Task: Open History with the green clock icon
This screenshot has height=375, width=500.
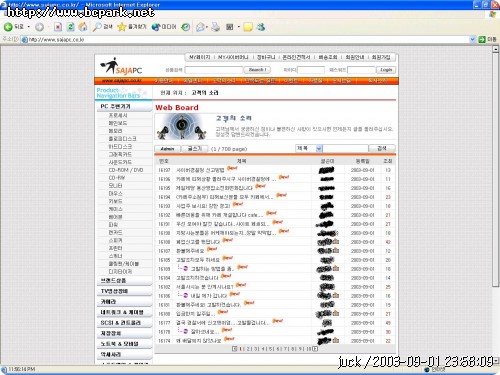Action: pyautogui.click(x=185, y=27)
